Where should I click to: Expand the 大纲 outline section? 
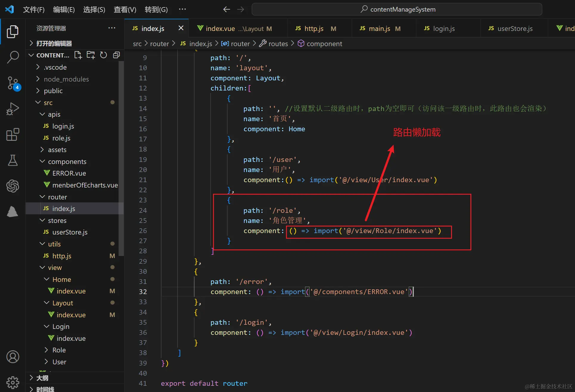(x=42, y=378)
